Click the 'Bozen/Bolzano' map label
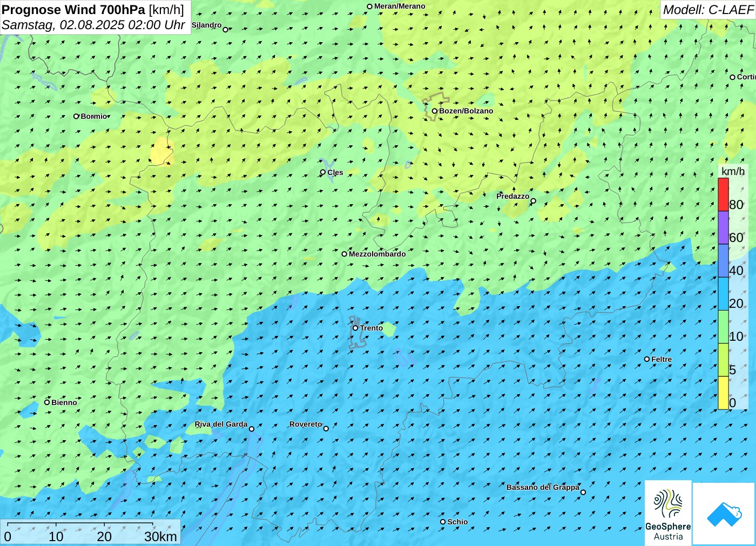Image resolution: width=756 pixels, height=546 pixels. coord(466,111)
